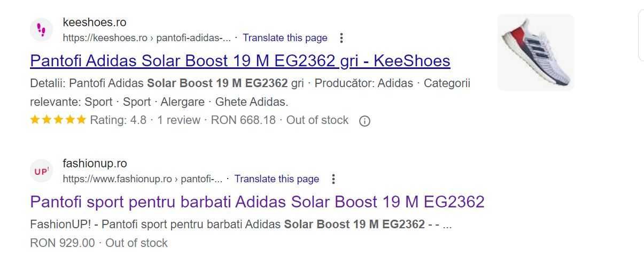Click the 1 review text

(179, 120)
